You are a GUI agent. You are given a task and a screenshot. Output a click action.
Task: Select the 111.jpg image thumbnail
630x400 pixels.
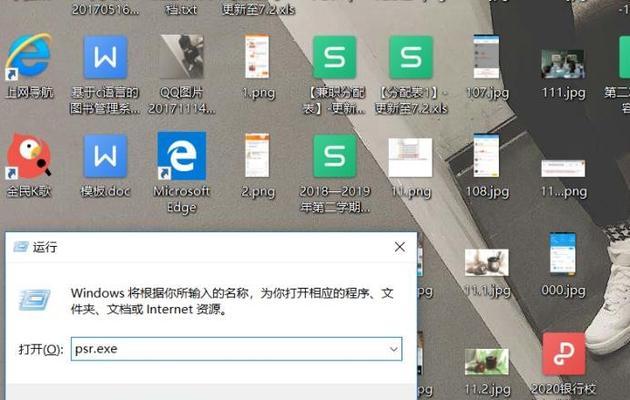click(562, 64)
